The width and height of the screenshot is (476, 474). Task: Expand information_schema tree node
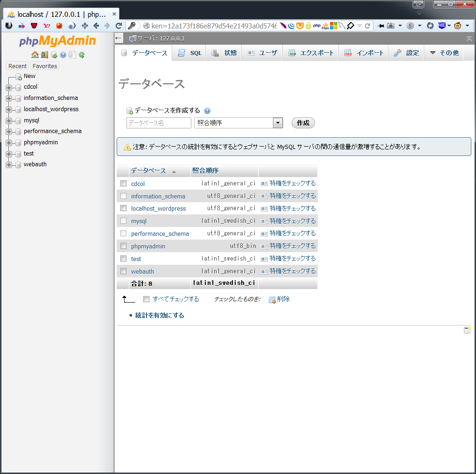click(x=9, y=99)
